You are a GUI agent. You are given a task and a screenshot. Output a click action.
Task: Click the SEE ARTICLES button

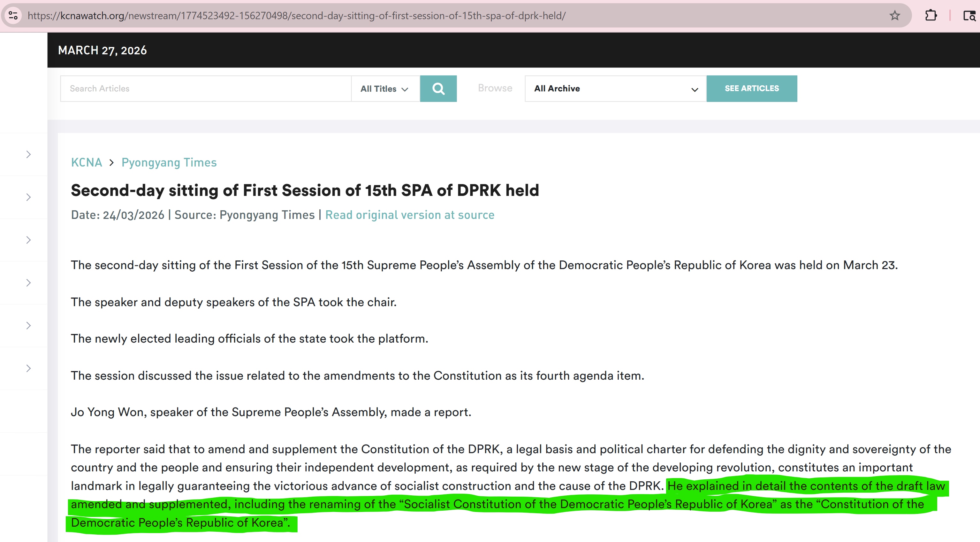[x=751, y=89]
